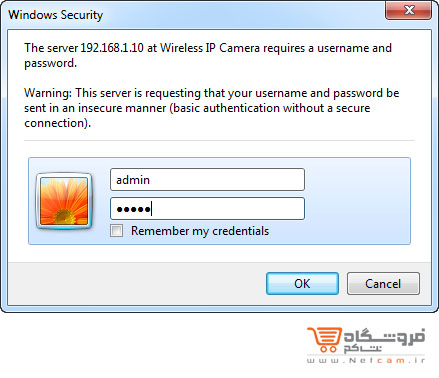Click the Remember my credentials label
The height and width of the screenshot is (378, 439).
tap(200, 231)
